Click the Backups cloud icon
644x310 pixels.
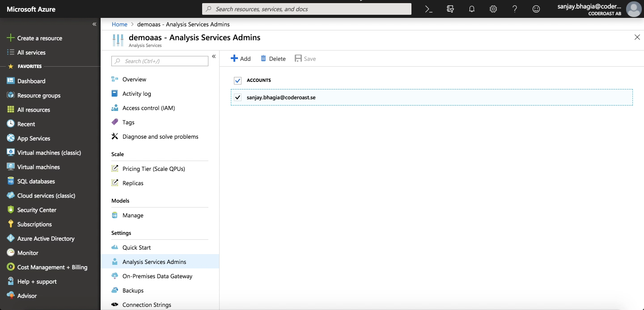pyautogui.click(x=115, y=290)
